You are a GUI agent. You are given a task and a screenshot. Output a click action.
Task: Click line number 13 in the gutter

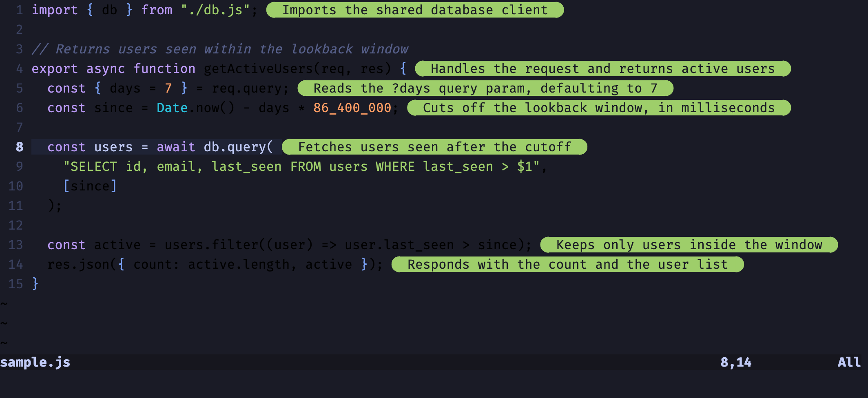click(16, 245)
